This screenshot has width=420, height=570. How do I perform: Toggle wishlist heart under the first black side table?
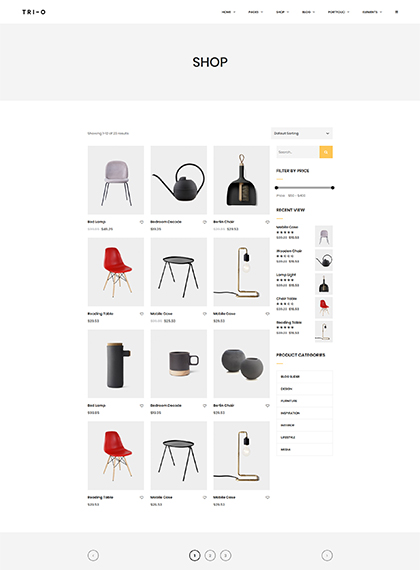(204, 314)
